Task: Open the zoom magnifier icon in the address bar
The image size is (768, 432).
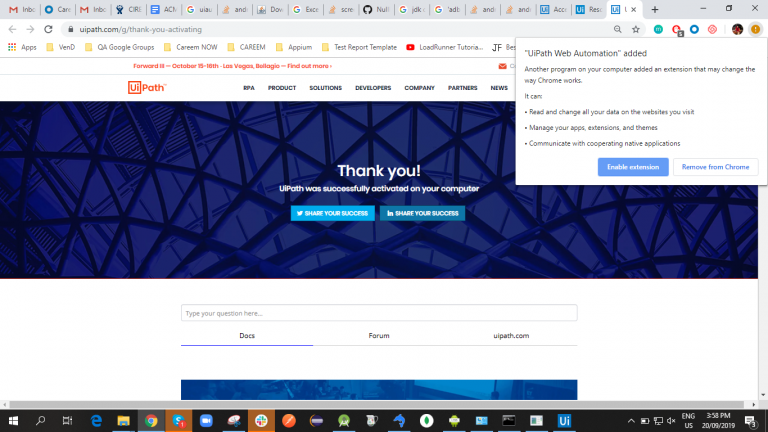Action: [x=618, y=29]
